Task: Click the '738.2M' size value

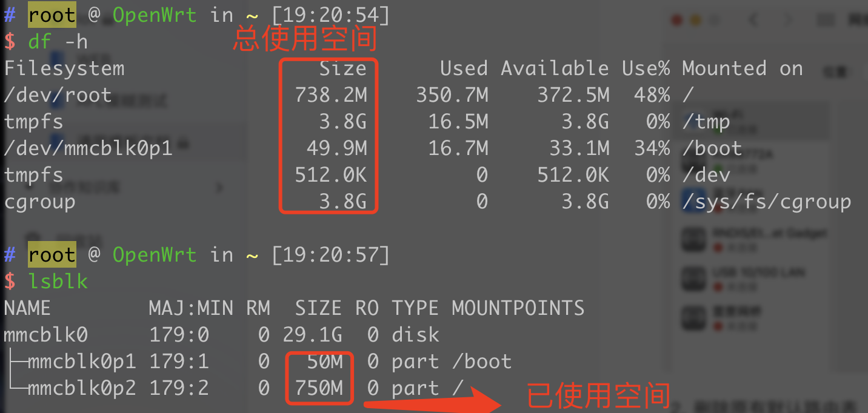Action: pos(331,95)
